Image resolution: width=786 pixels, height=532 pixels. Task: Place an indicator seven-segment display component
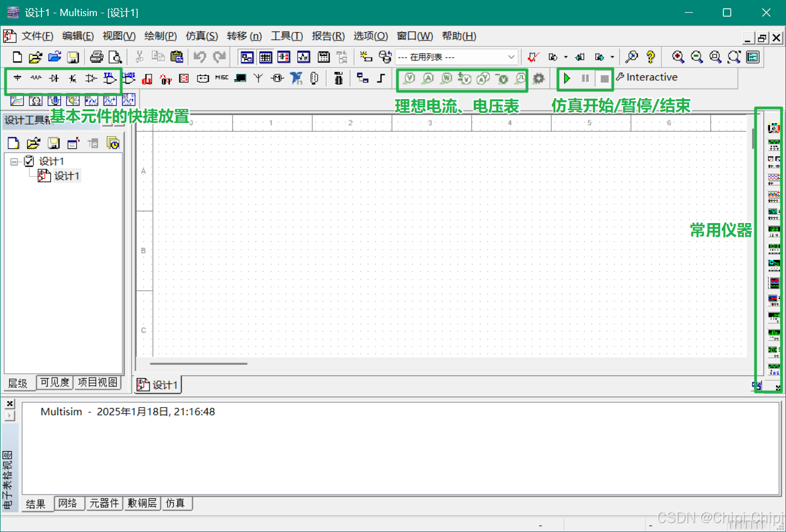pos(184,78)
